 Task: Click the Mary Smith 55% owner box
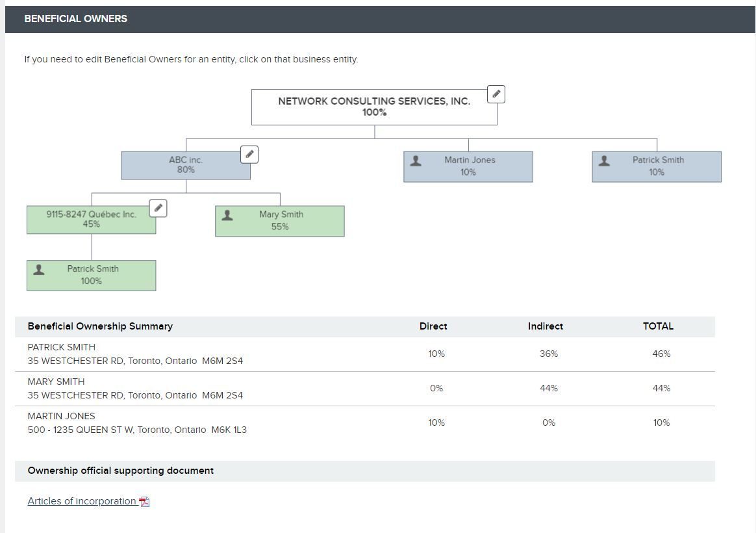click(x=280, y=222)
